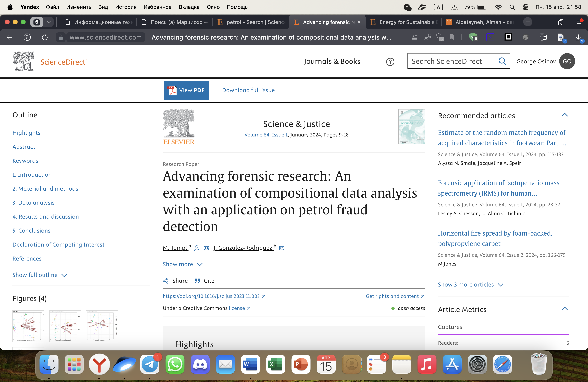Image resolution: width=588 pixels, height=382 pixels.
Task: Open Volume 64, Issue 1 link
Action: click(266, 135)
